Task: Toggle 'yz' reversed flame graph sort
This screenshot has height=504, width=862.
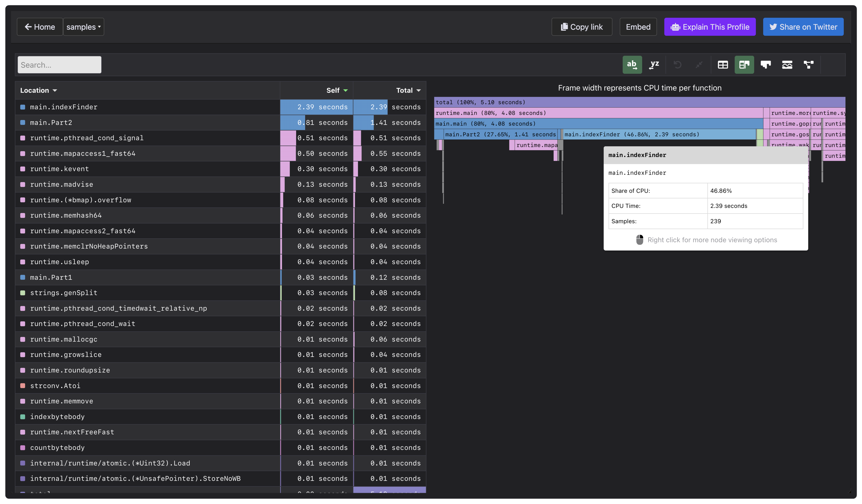Action: (x=654, y=65)
